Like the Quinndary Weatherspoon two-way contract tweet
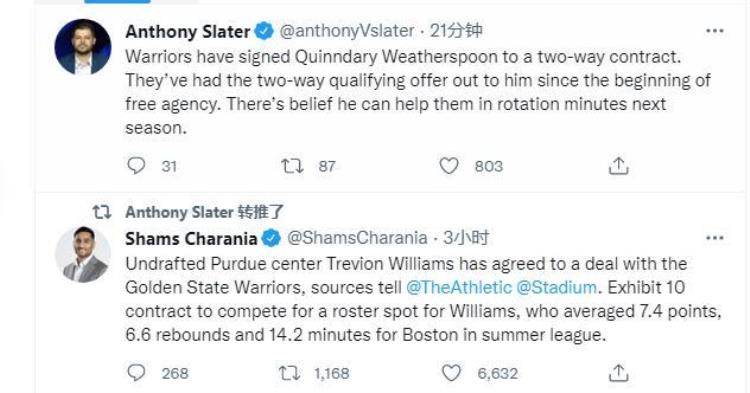 449,166
